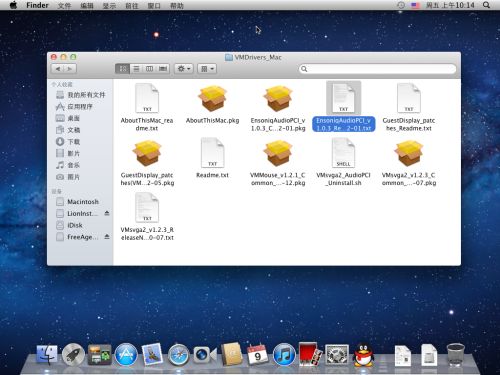This screenshot has height=375, width=500.
Task: Switch Finder to column view
Action: click(x=149, y=69)
